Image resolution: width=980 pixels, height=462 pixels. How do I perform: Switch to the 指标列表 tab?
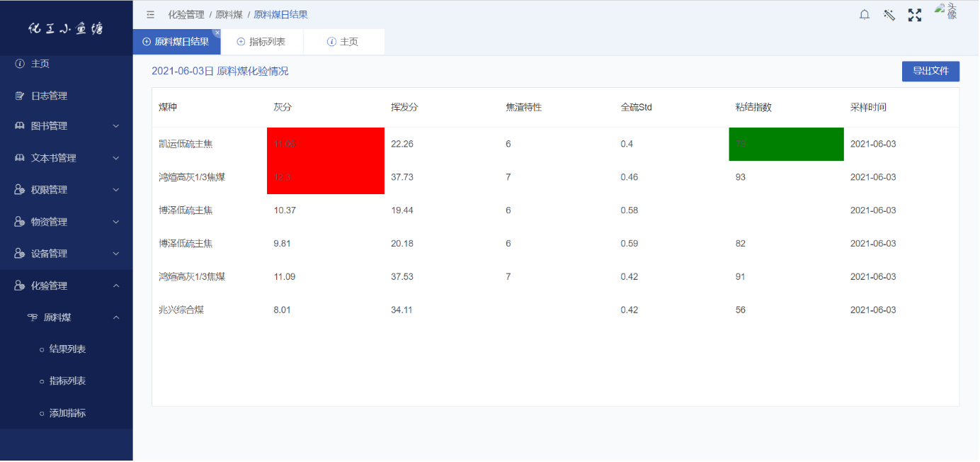tap(261, 42)
